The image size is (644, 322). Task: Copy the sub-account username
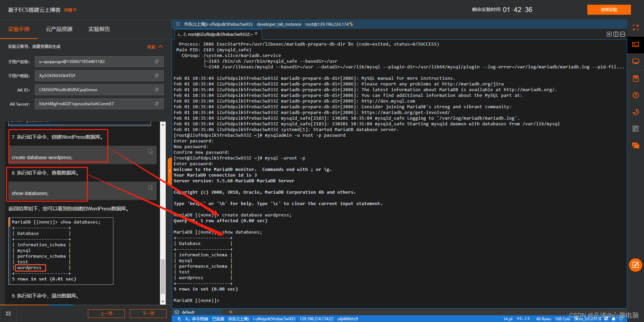(x=157, y=62)
